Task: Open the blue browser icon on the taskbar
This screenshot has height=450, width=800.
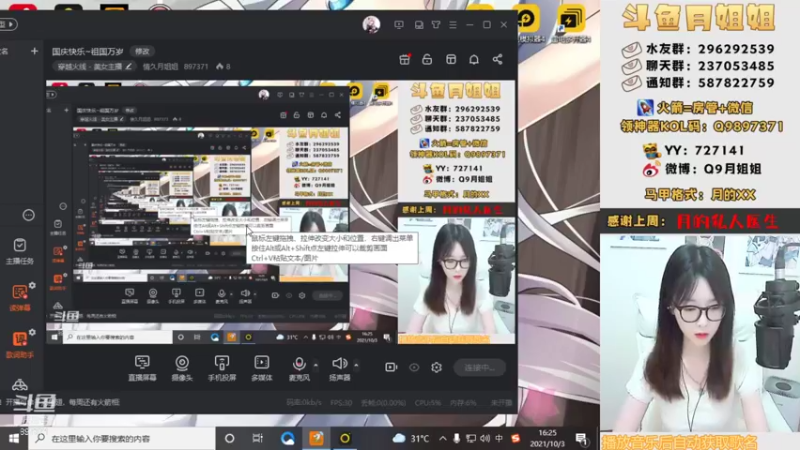Action: [x=287, y=438]
